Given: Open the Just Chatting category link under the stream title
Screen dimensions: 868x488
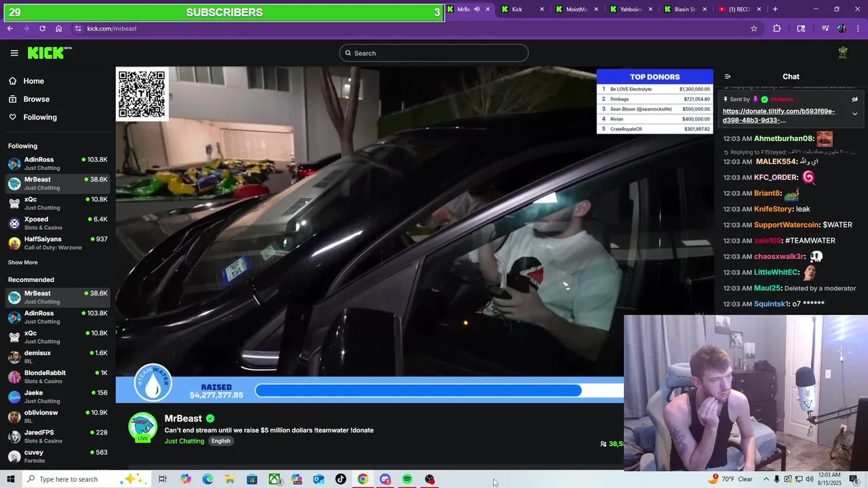Looking at the screenshot, I should click(184, 441).
